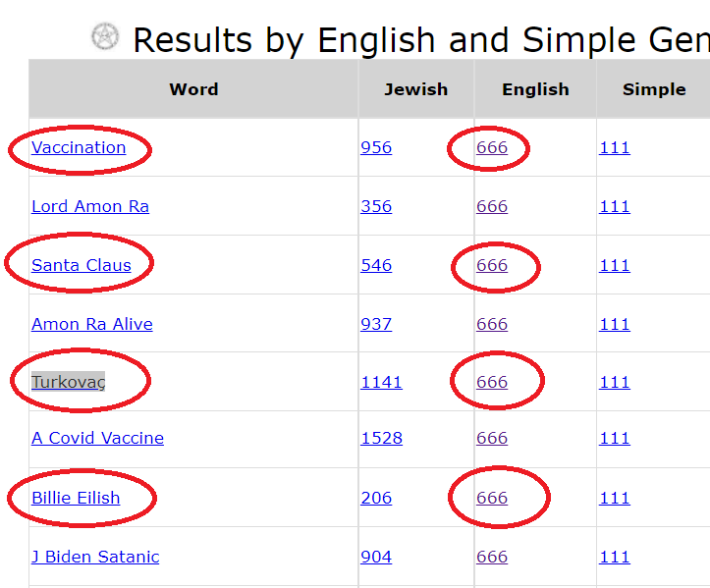
Task: Open the Jewish value 546 link
Action: pos(376,265)
